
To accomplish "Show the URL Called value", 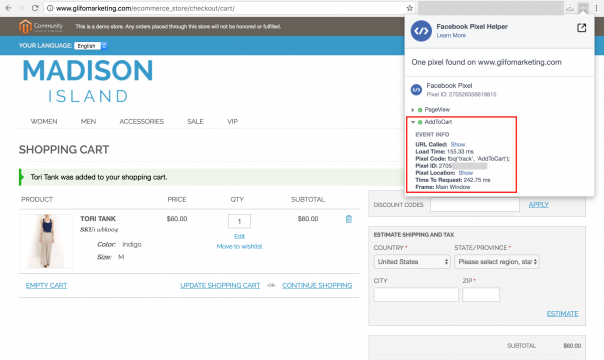I will click(458, 144).
